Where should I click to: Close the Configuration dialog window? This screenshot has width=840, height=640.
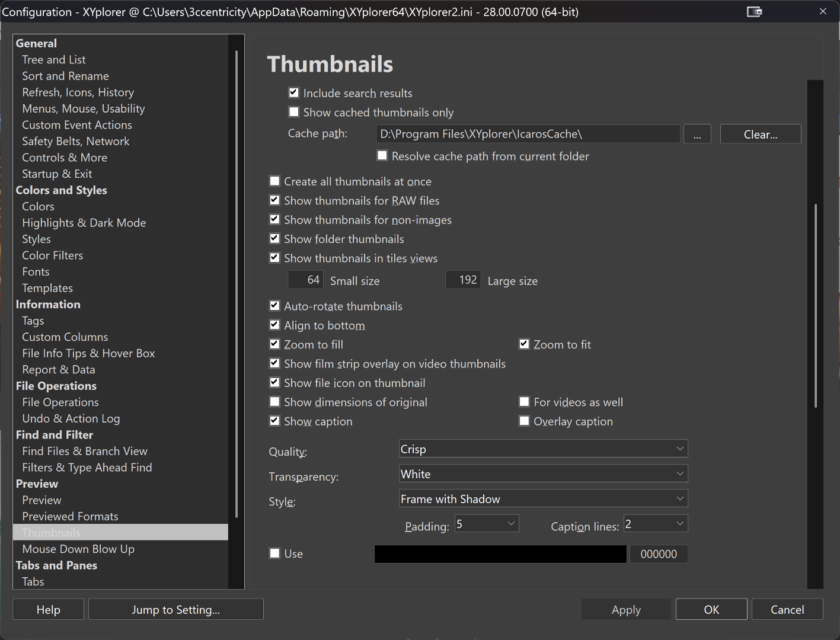coord(823,12)
